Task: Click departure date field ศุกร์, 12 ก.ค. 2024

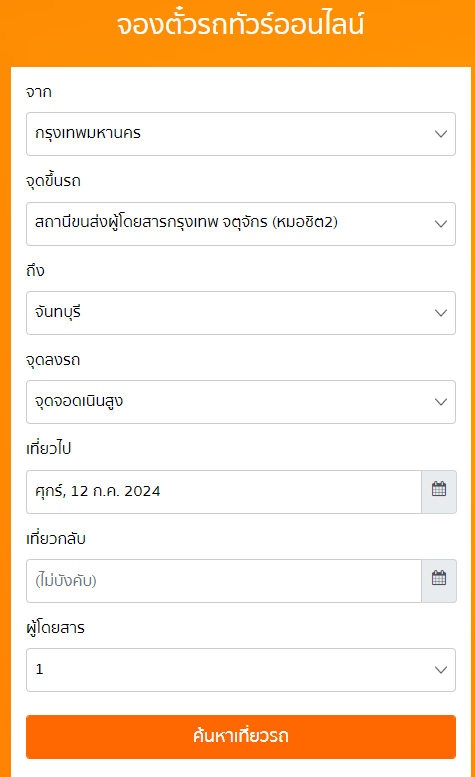Action: pyautogui.click(x=224, y=492)
